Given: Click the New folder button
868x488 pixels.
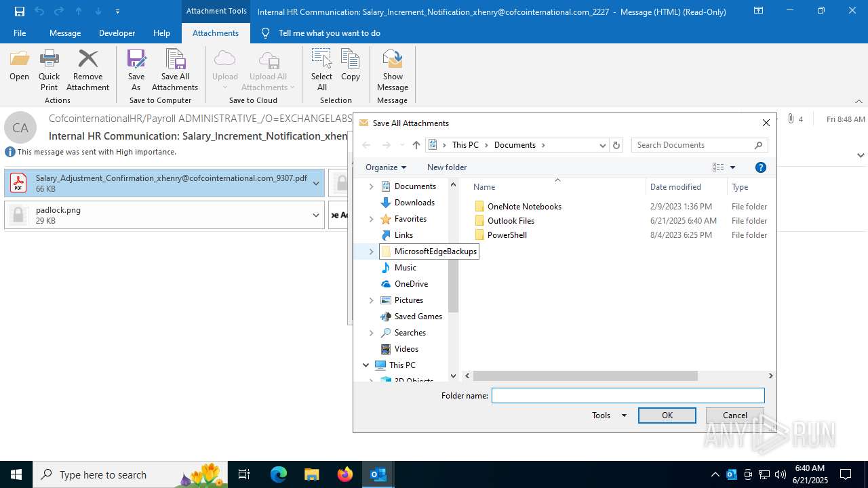Looking at the screenshot, I should tap(447, 167).
